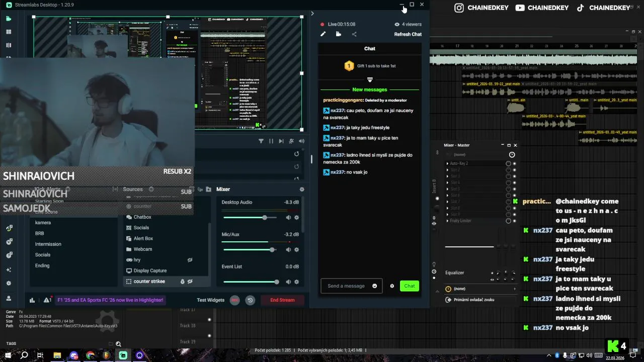Open the highlighter clip icon beside pencil
Viewport: 644px width, 362px height.
click(339, 34)
